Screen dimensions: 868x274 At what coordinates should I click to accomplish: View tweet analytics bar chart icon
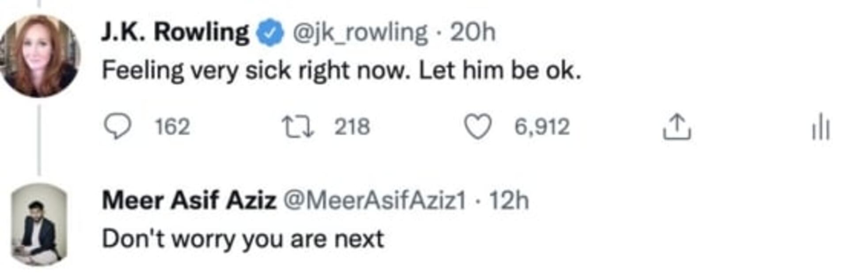821,127
